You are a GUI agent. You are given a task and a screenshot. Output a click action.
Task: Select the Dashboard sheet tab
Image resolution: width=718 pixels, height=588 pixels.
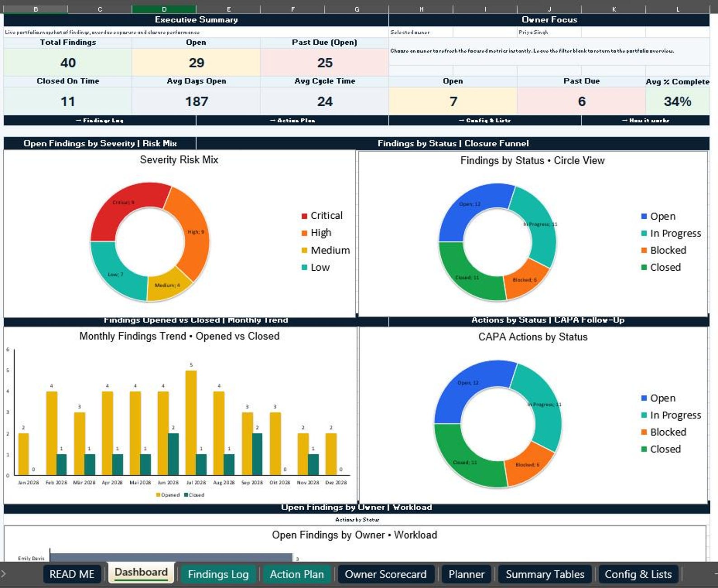141,573
